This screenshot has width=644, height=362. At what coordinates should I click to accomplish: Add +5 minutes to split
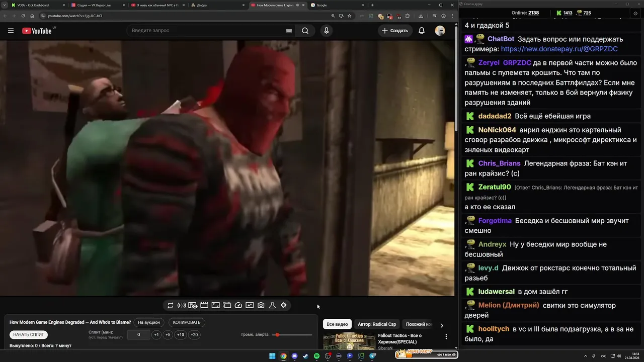click(x=168, y=335)
